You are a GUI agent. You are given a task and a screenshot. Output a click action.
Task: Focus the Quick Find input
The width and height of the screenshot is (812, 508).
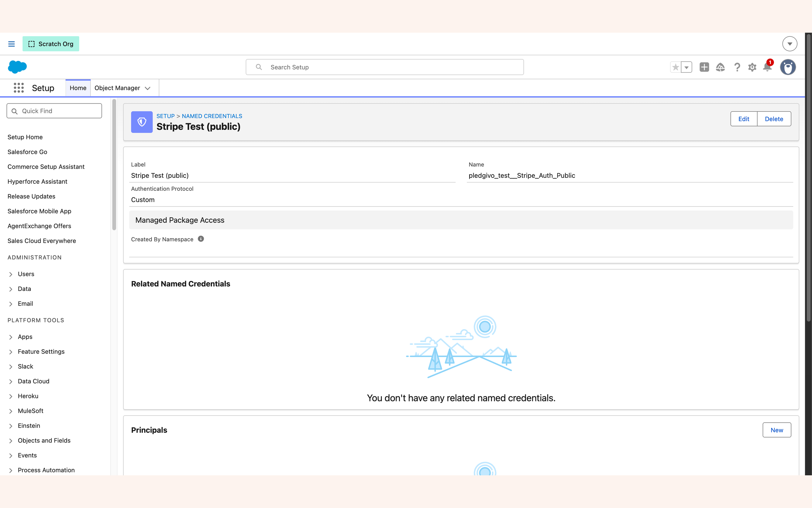pos(54,111)
